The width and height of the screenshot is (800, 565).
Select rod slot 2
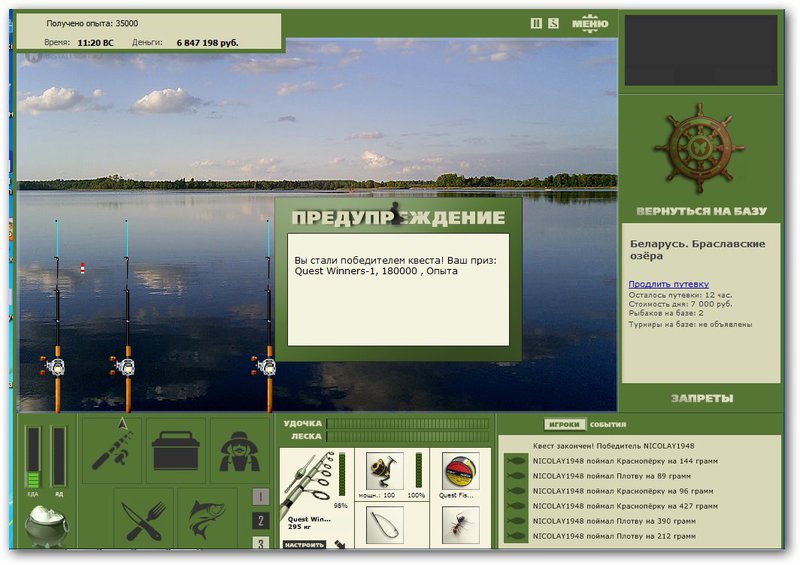tap(260, 521)
